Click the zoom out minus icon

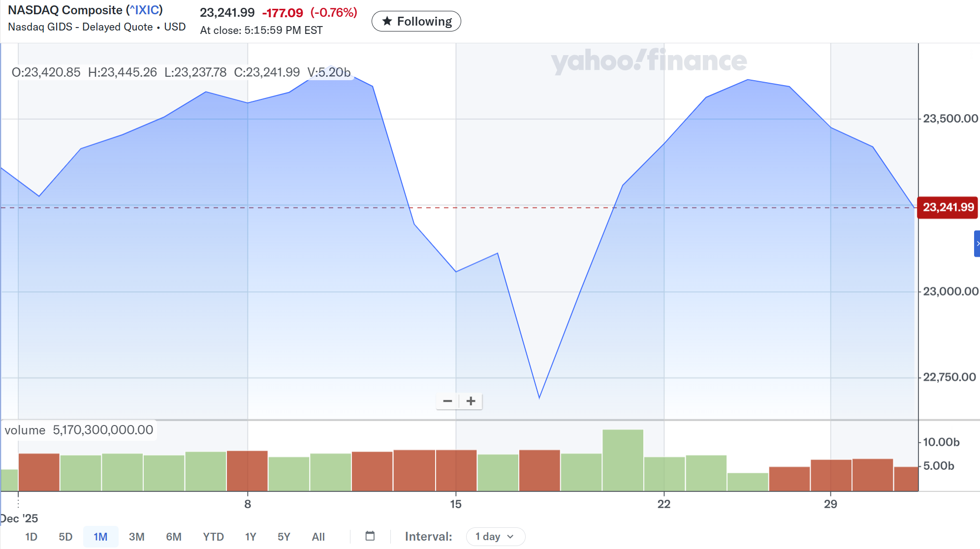[447, 401]
